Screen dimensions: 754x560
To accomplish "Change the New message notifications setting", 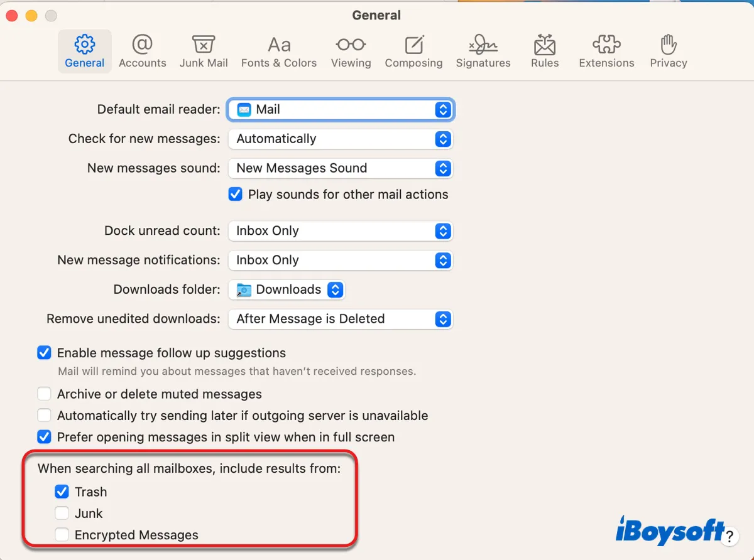I will click(x=340, y=260).
